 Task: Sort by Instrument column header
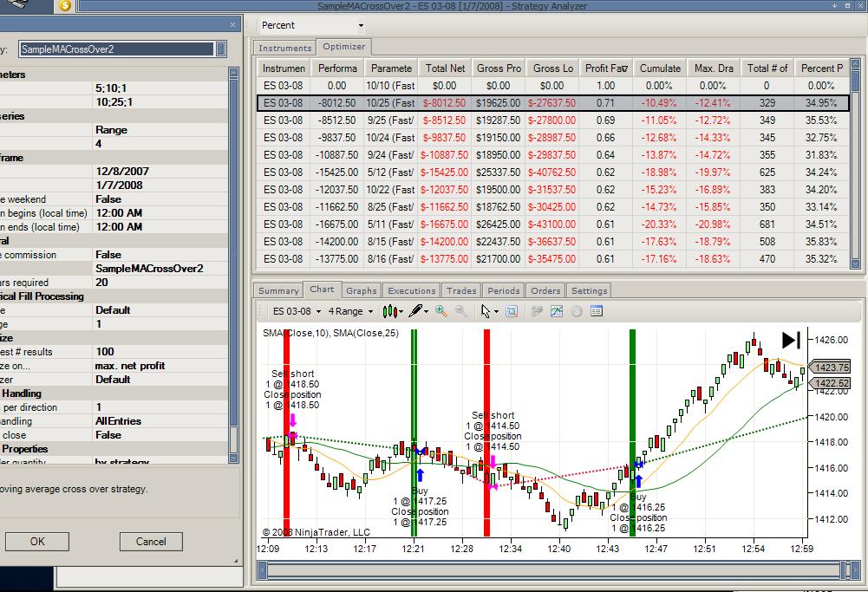(x=284, y=68)
